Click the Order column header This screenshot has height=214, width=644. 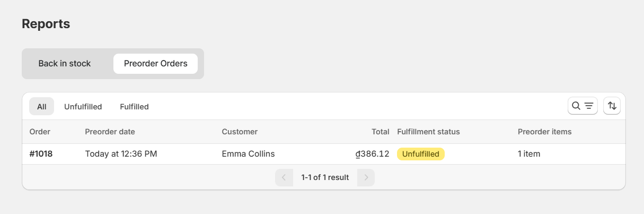(x=40, y=132)
